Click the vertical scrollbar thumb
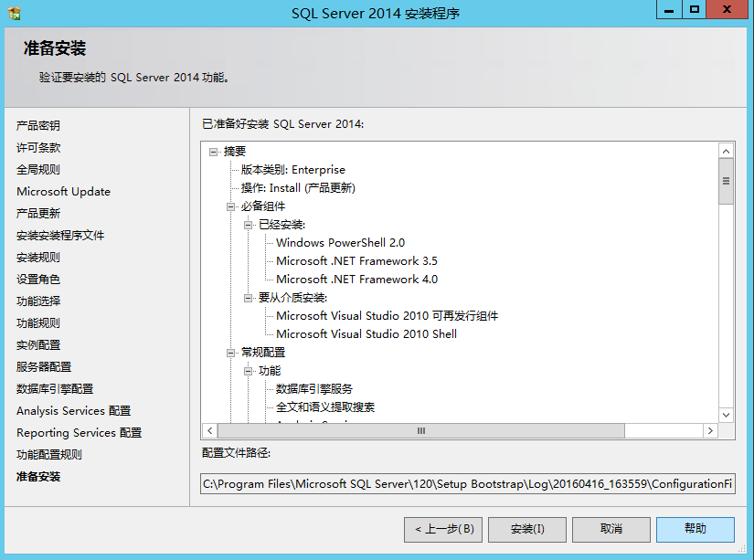The image size is (754, 560). [x=726, y=181]
